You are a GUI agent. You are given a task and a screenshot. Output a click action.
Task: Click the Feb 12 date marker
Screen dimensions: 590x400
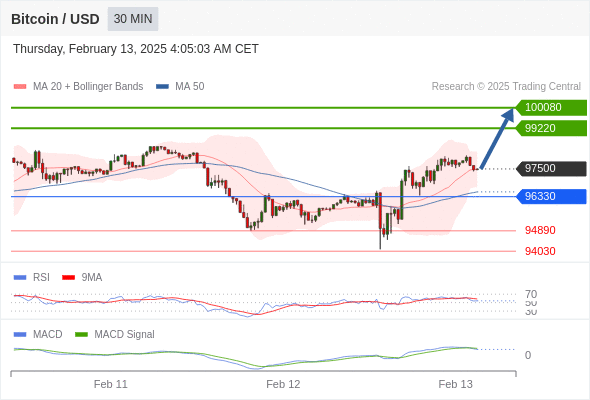click(283, 384)
